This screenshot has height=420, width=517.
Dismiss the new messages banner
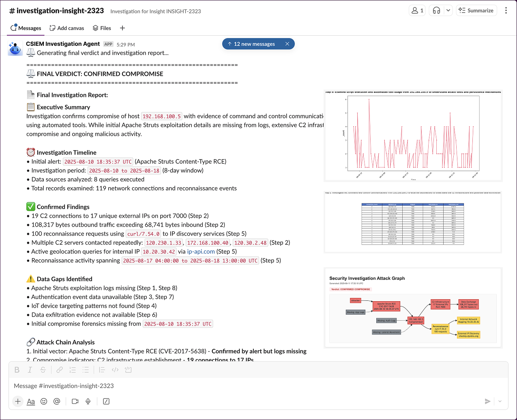pos(287,44)
